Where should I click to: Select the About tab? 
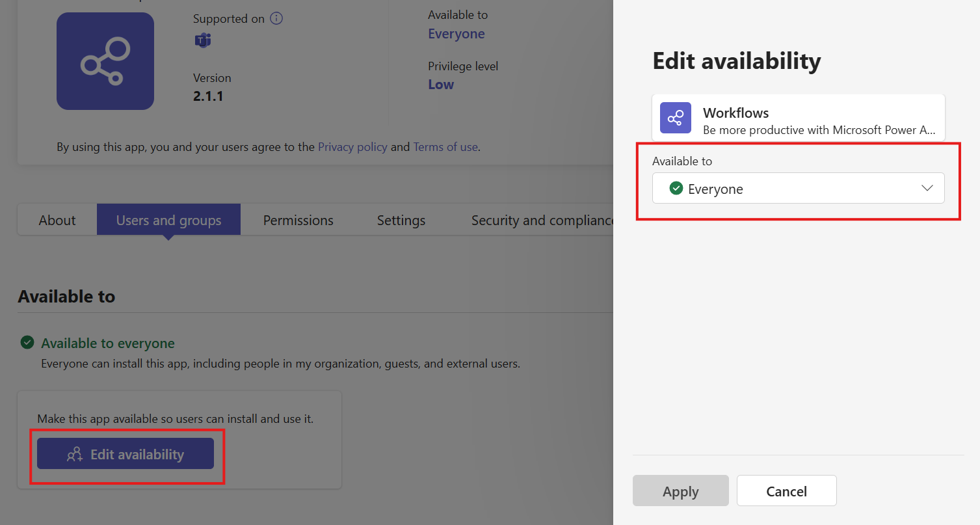pos(57,220)
